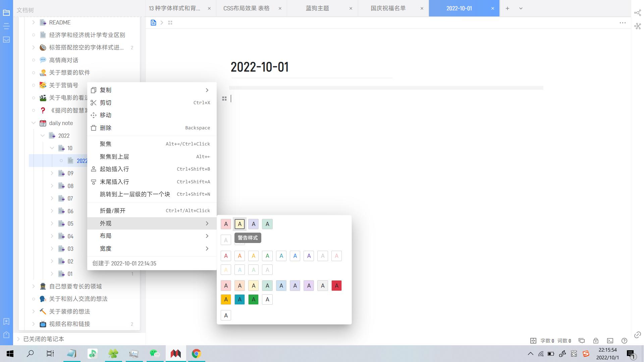The width and height of the screenshot is (644, 362).
Task: Collapse the 2022 folder in document tree
Action: [43, 136]
